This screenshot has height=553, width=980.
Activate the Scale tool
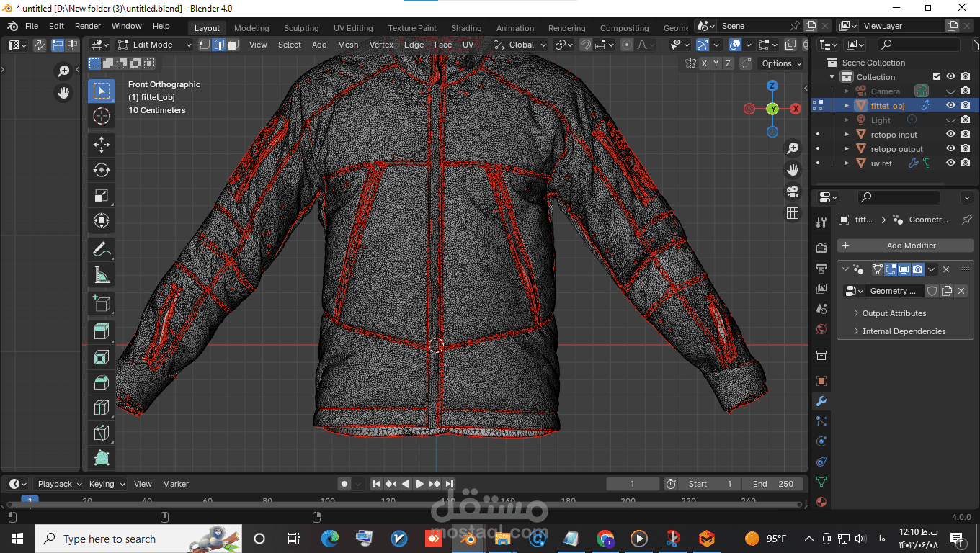[102, 195]
